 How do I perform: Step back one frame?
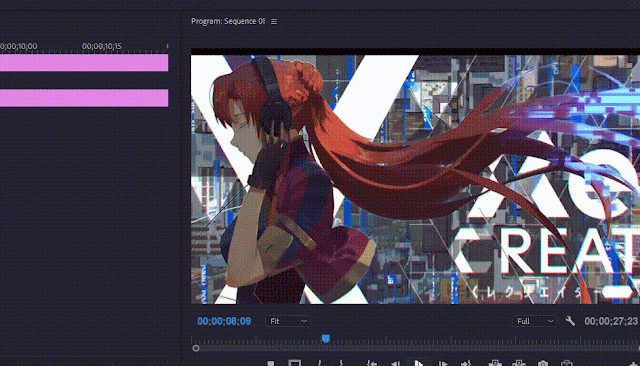pyautogui.click(x=395, y=363)
